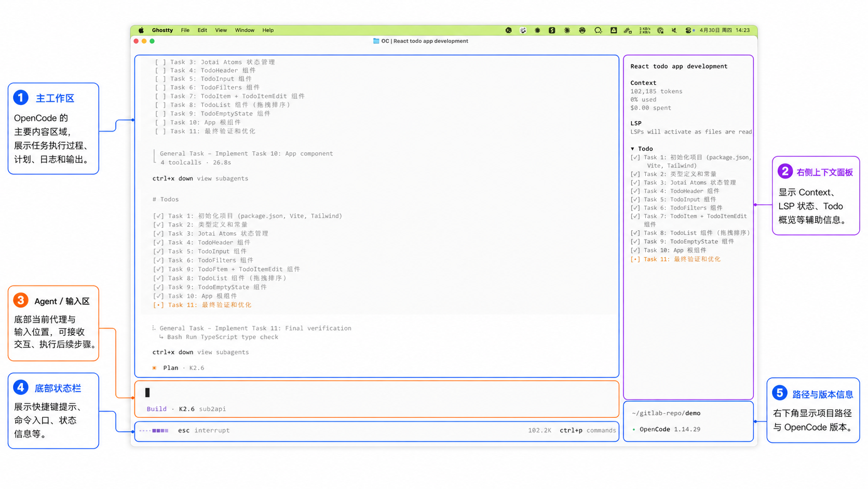This screenshot has width=868, height=489.
Task: Click sidebar Task 2 类型定义和常量 checkbox
Action: point(635,174)
